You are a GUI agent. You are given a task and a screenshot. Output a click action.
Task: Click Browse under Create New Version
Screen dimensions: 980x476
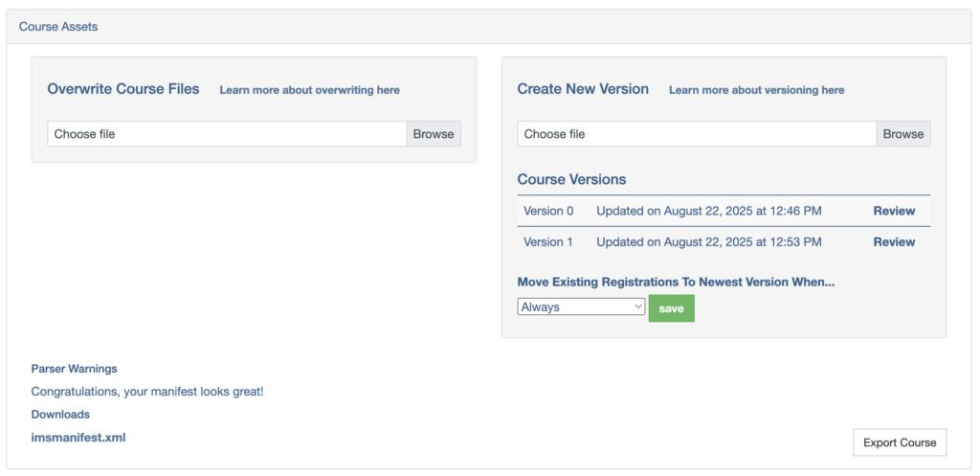903,134
